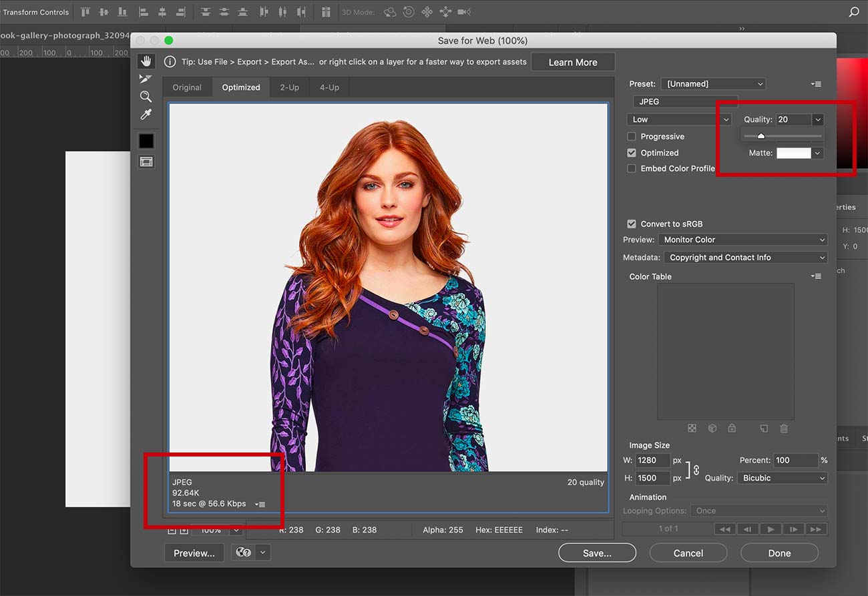Click Align top edges icon in options bar
Image resolution: width=868 pixels, height=596 pixels.
pos(85,12)
